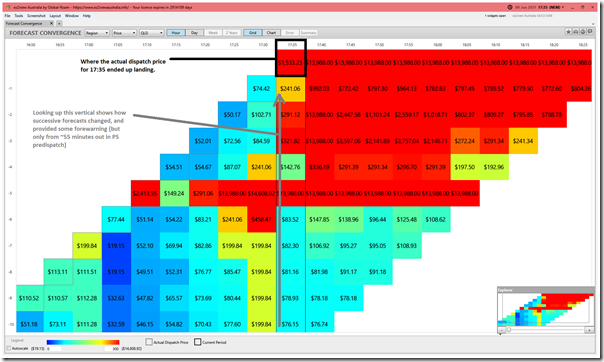Close the Forecast Convergence tab with X
This screenshot has height=362, width=604.
click(51, 23)
